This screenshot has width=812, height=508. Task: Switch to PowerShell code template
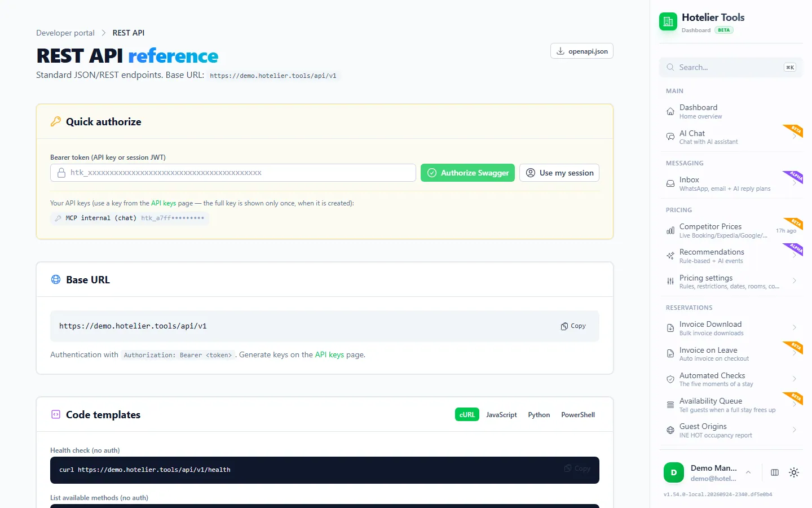point(578,414)
